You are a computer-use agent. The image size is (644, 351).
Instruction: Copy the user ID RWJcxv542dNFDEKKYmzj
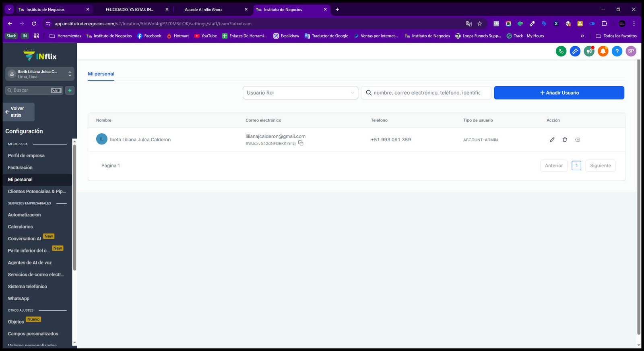click(x=301, y=143)
